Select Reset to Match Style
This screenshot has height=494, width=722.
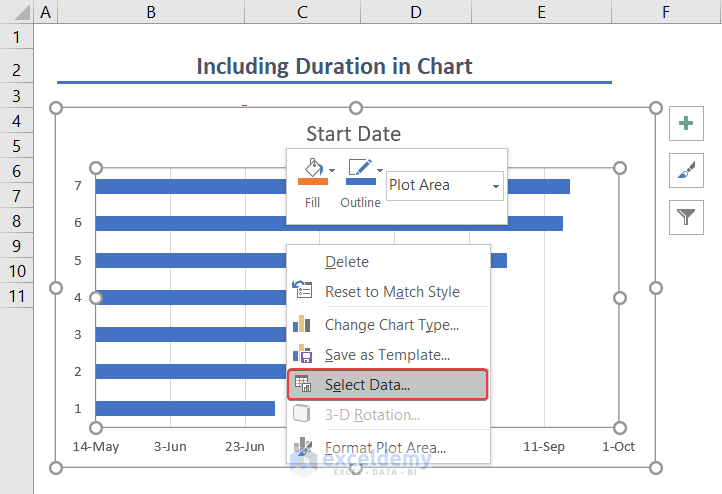coord(392,292)
